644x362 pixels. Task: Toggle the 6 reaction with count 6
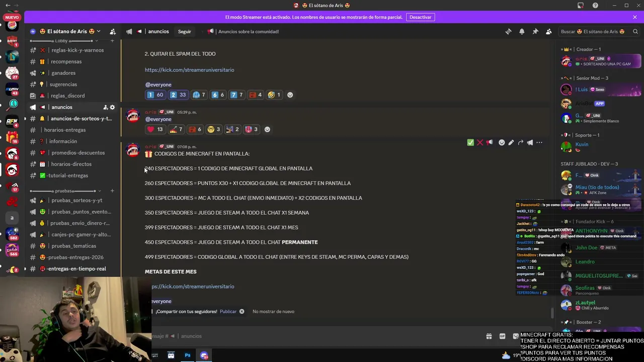pos(218,95)
